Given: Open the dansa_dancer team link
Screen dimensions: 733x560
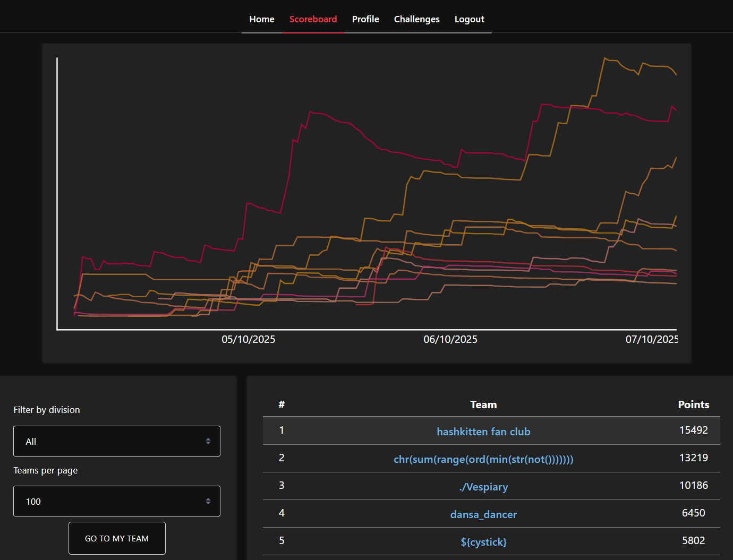Looking at the screenshot, I should pyautogui.click(x=483, y=514).
